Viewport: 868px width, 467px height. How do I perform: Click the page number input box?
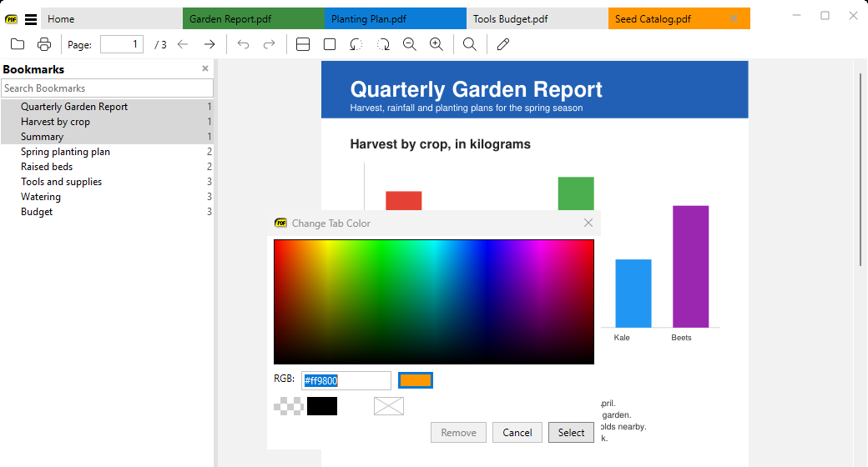[122, 44]
